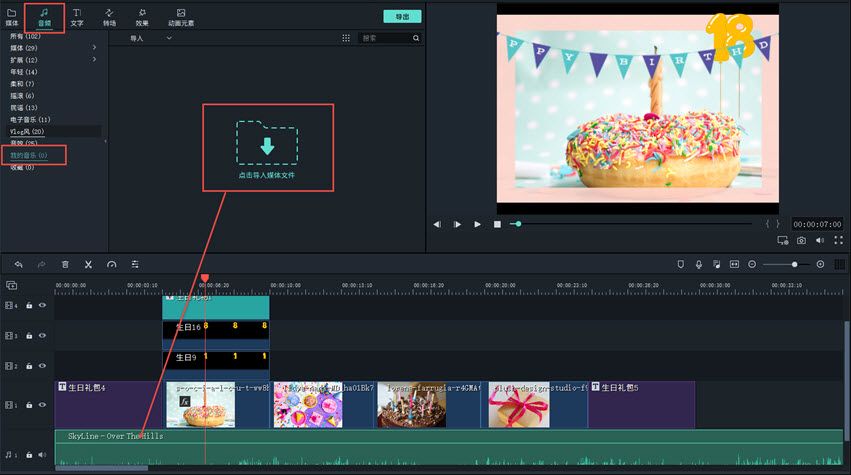Select the Vlog风 (20) category
Viewport: 851px width, 475px height.
[27, 131]
